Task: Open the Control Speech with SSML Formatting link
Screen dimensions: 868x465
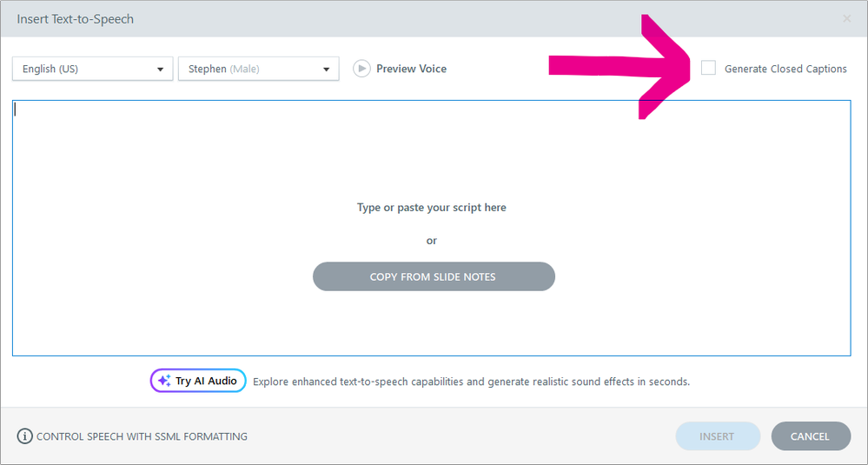Action: click(x=142, y=436)
